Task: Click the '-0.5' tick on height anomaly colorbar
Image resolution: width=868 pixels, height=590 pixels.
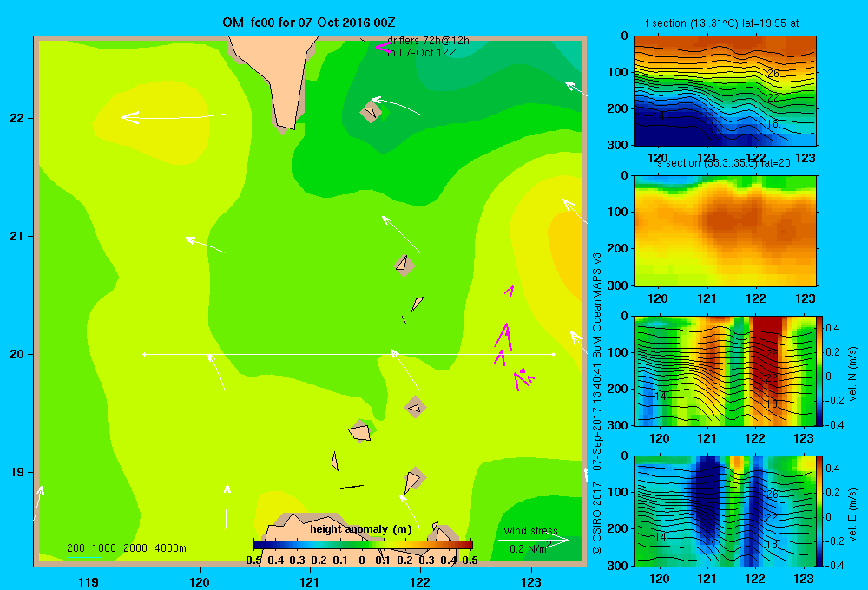Action: coord(251,560)
